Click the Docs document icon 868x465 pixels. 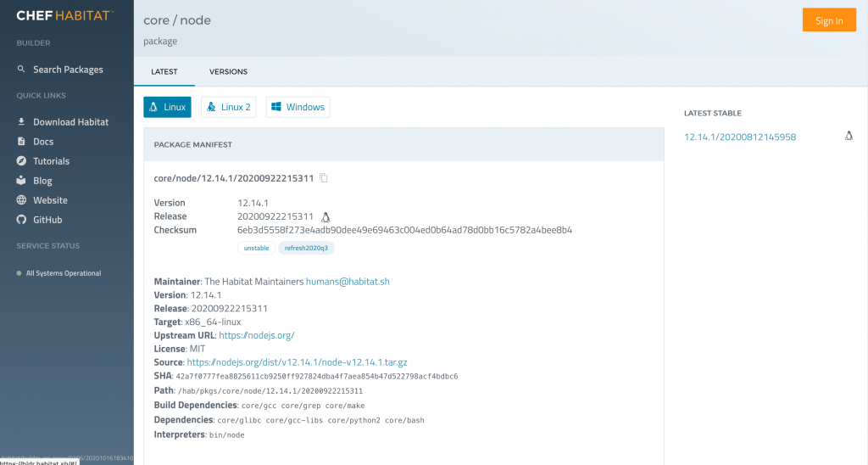[x=21, y=142]
